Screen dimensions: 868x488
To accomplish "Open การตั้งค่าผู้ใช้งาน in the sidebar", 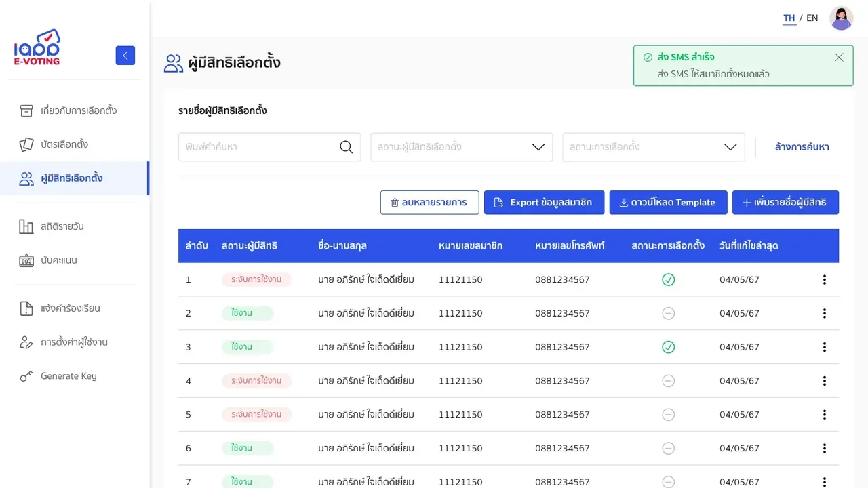I will pyautogui.click(x=75, y=342).
